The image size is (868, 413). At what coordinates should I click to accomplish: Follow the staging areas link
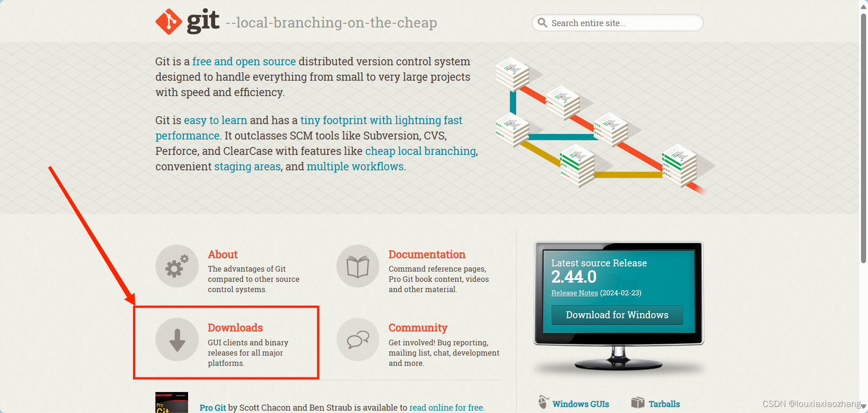click(x=247, y=167)
